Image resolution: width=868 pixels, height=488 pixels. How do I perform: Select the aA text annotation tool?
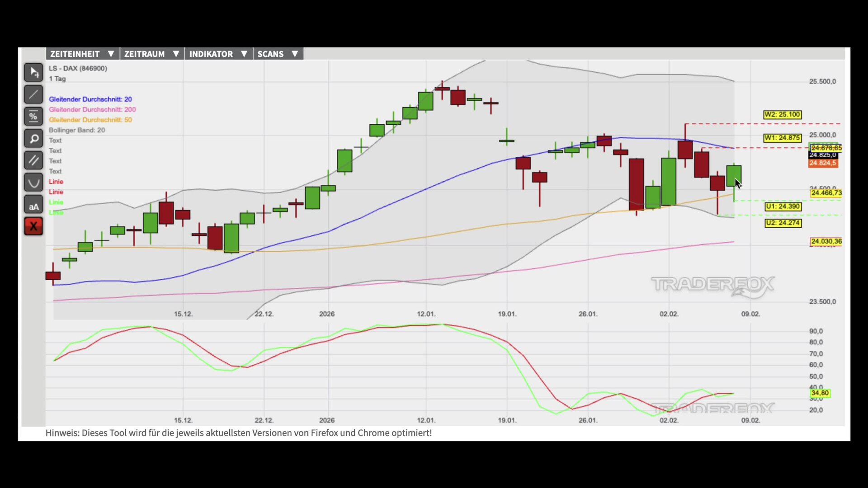[33, 205]
